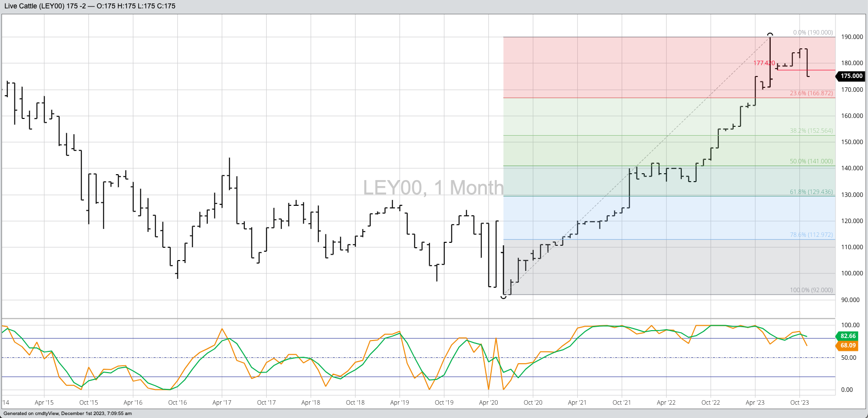
Task: Click the Fibonacci anchor circle at the 92 low
Action: [504, 297]
